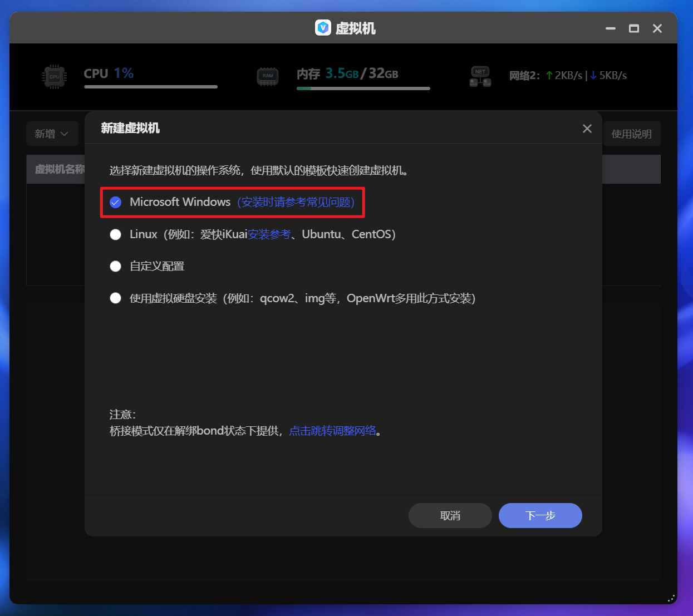Follow the 点击跳转调整网络 link

click(333, 431)
